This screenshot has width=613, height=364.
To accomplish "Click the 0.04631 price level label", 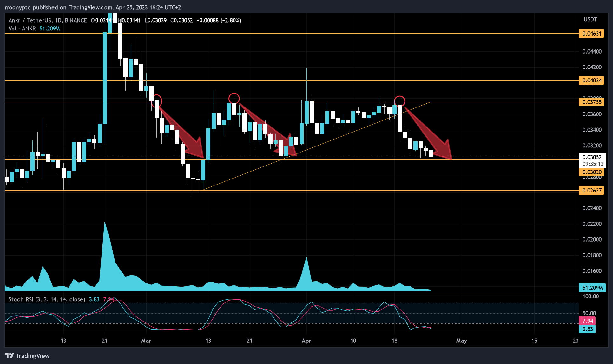I will point(591,34).
